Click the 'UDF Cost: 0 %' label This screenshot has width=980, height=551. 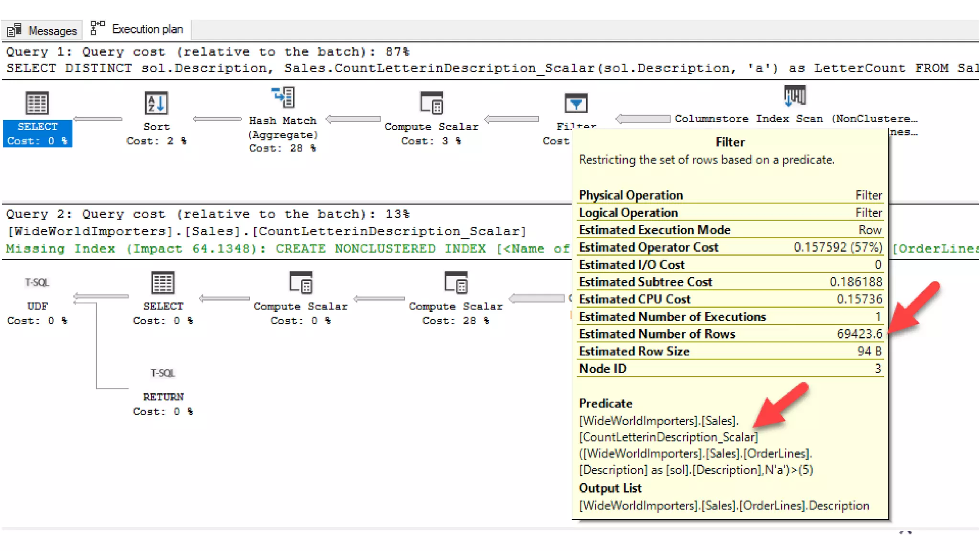[37, 313]
